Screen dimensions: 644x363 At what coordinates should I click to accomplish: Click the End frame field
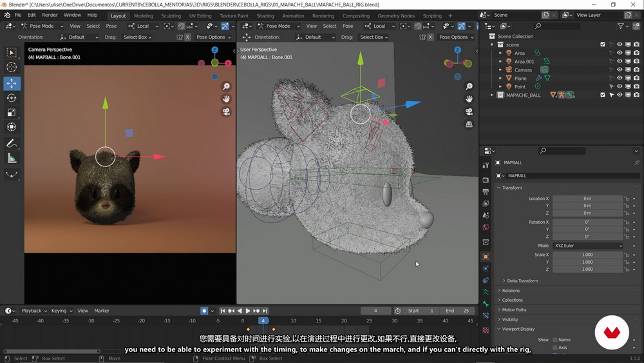click(x=458, y=311)
